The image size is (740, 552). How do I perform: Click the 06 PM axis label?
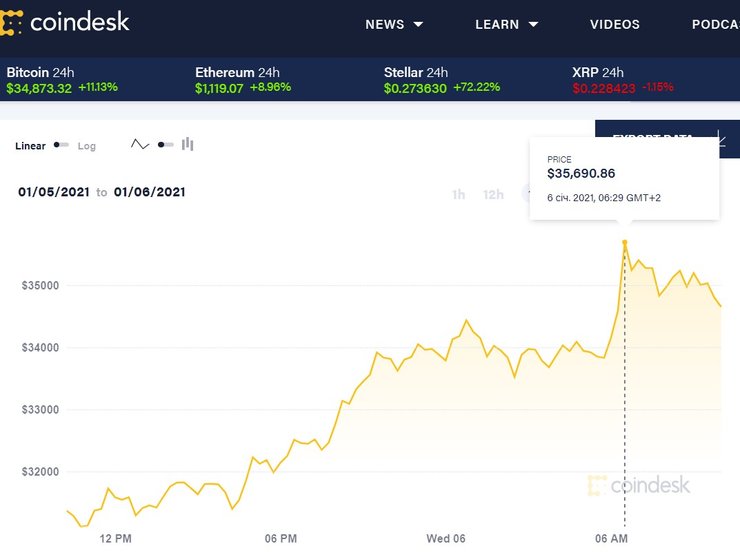(x=281, y=538)
